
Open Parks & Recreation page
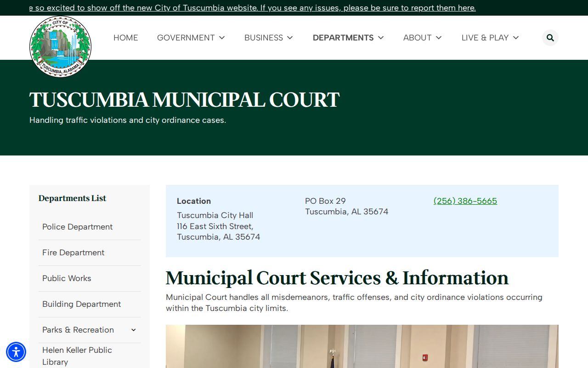(x=78, y=330)
